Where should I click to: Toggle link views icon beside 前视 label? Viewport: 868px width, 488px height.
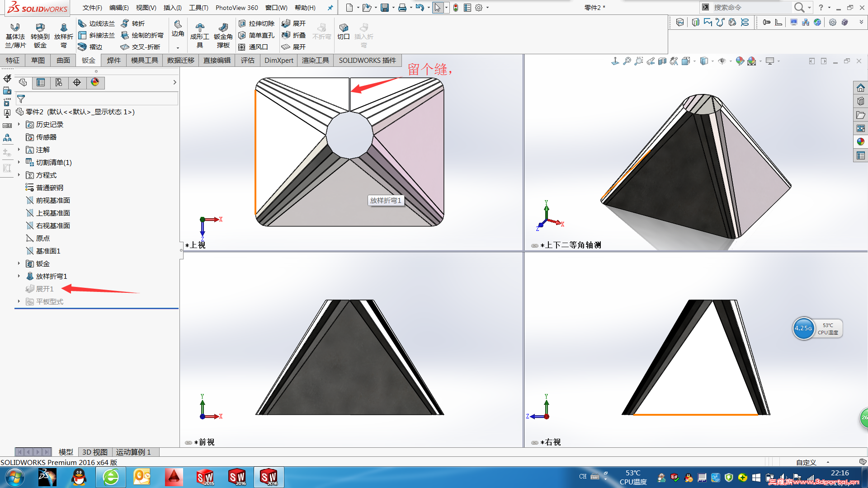tap(189, 442)
